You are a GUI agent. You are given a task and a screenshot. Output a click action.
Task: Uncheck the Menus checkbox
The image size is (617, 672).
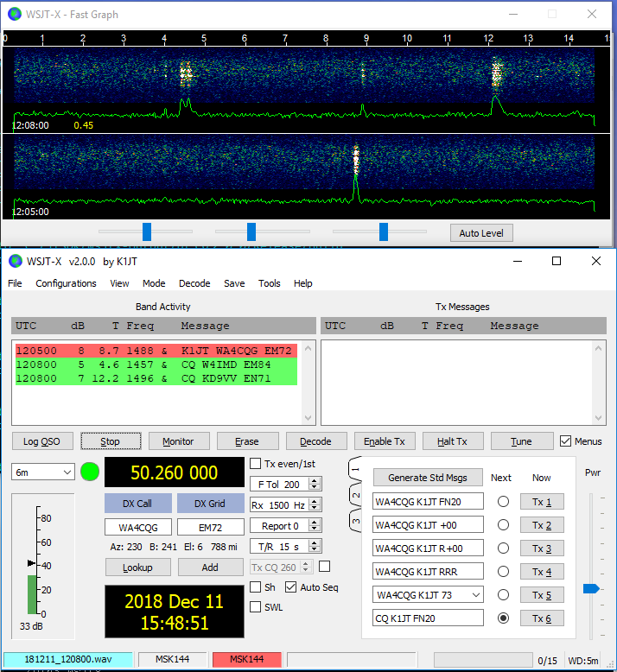coord(565,441)
